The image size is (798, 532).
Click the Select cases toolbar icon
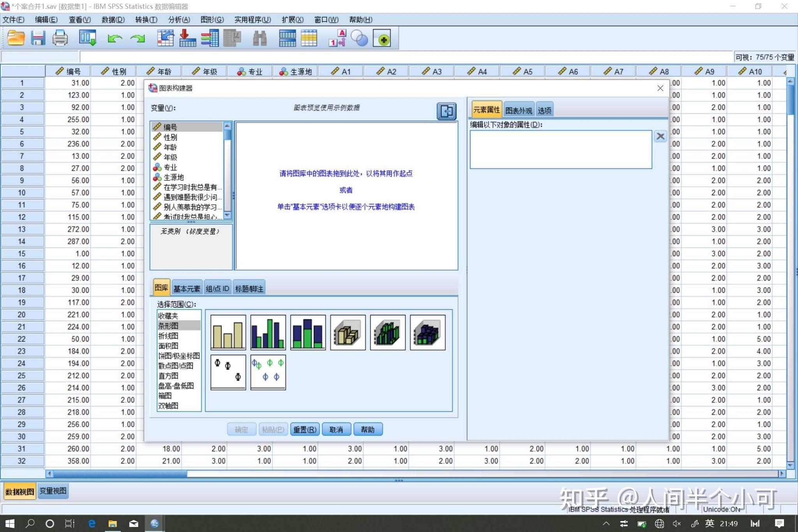tap(309, 38)
